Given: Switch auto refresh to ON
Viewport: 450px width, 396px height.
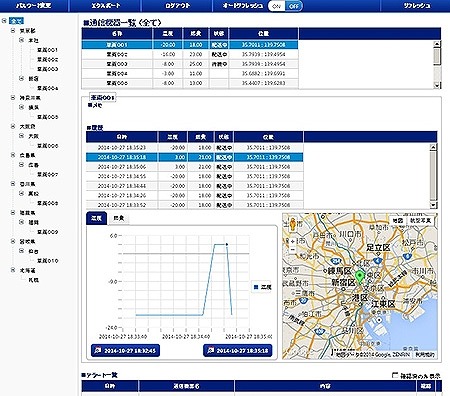Looking at the screenshot, I should (x=276, y=6).
